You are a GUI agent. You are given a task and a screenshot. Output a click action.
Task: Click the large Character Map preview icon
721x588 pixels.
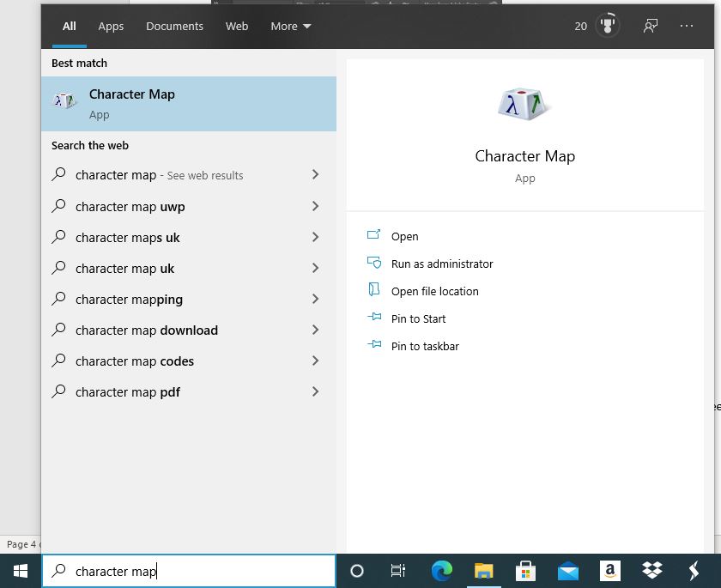tap(524, 104)
